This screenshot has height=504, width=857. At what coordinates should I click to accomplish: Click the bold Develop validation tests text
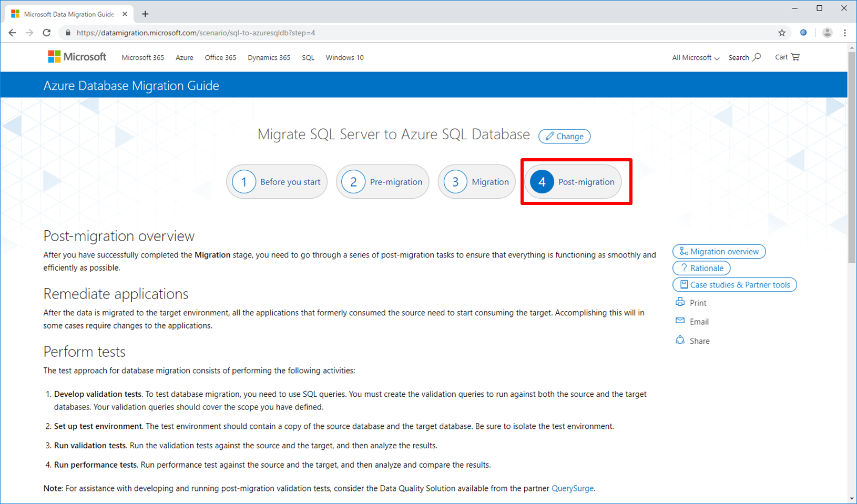coord(98,394)
